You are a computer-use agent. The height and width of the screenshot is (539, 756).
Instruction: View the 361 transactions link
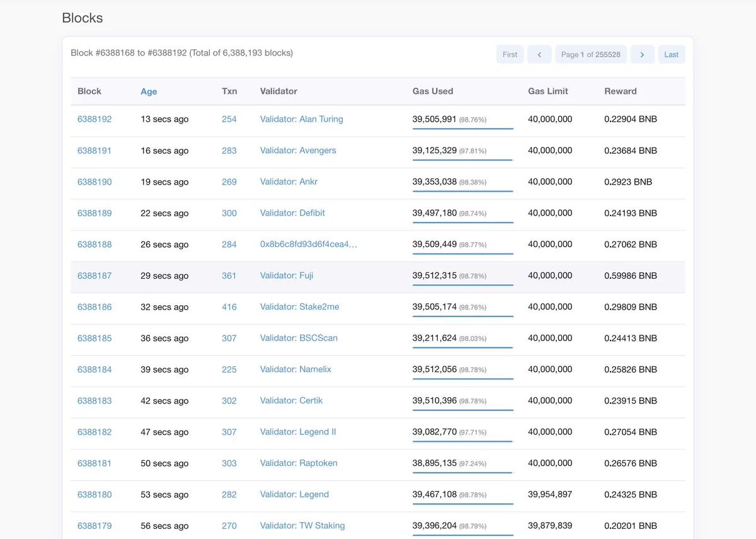[x=229, y=275]
